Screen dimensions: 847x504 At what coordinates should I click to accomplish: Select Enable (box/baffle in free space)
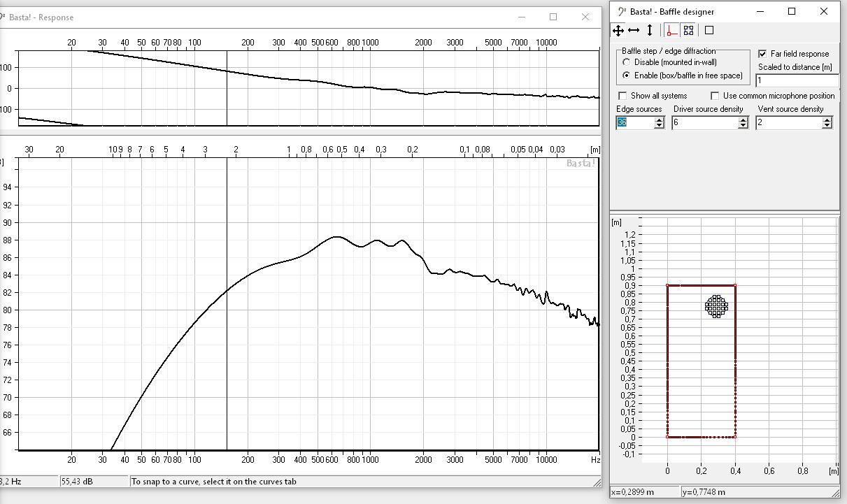coord(627,75)
